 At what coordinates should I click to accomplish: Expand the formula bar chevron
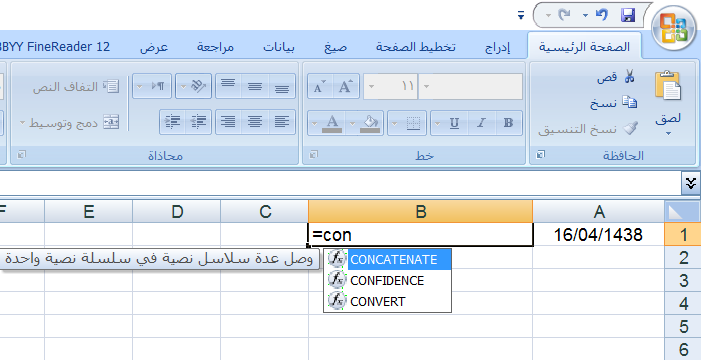[691, 183]
